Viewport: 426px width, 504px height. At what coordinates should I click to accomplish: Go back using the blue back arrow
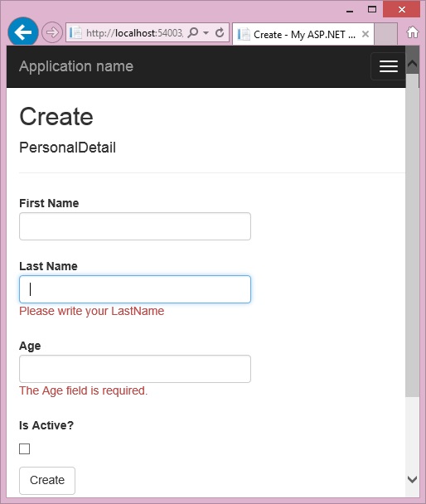pos(23,32)
